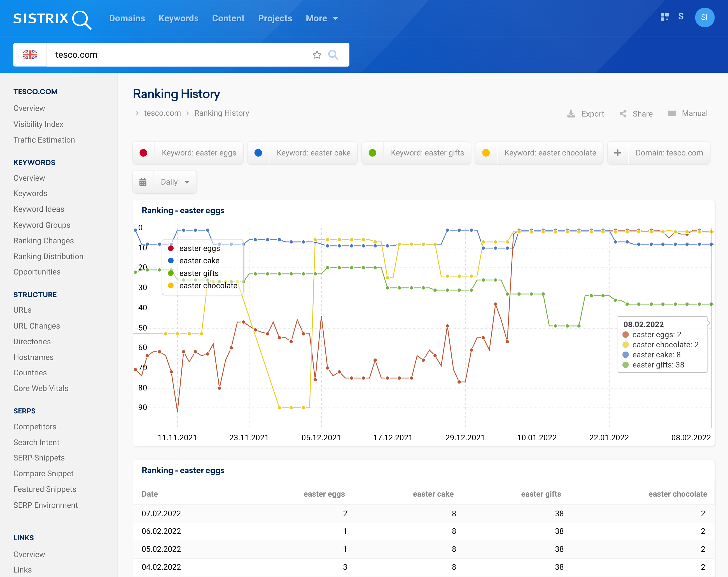728x577 pixels.
Task: Click the TESCO.COM sidebar heading
Action: 36,92
